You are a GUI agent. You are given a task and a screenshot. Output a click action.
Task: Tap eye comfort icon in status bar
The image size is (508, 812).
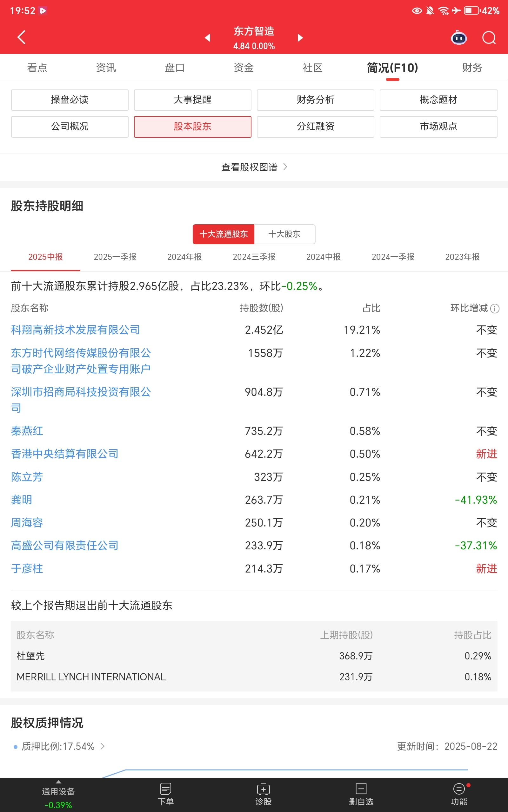417,11
